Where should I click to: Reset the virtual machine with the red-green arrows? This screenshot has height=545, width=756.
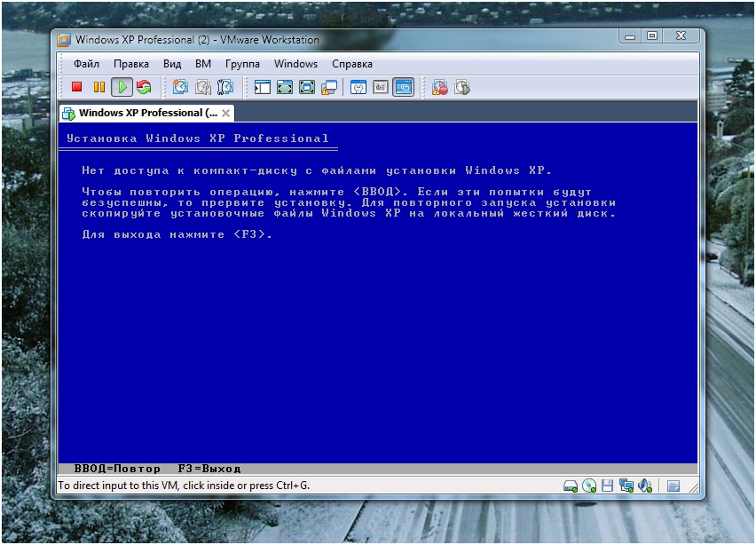144,87
